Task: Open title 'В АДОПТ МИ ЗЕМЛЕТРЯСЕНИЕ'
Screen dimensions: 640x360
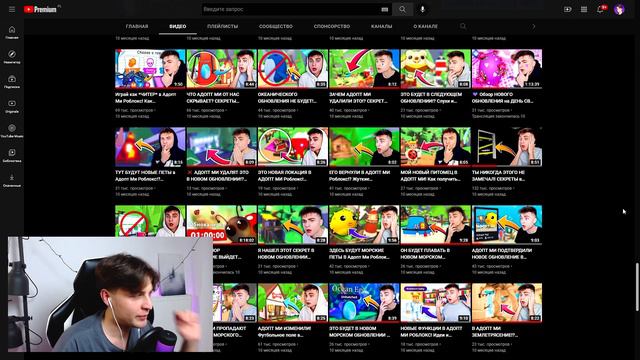Action: (x=495, y=331)
